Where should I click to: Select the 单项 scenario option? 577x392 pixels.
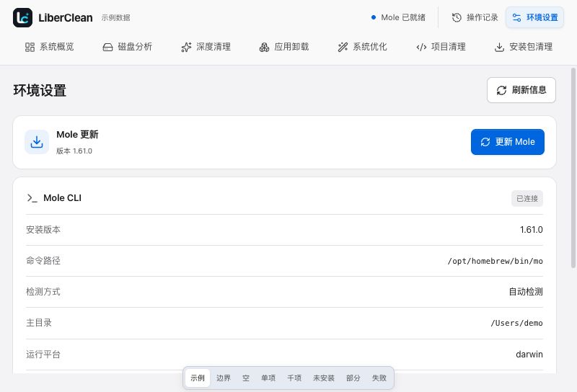pos(268,378)
